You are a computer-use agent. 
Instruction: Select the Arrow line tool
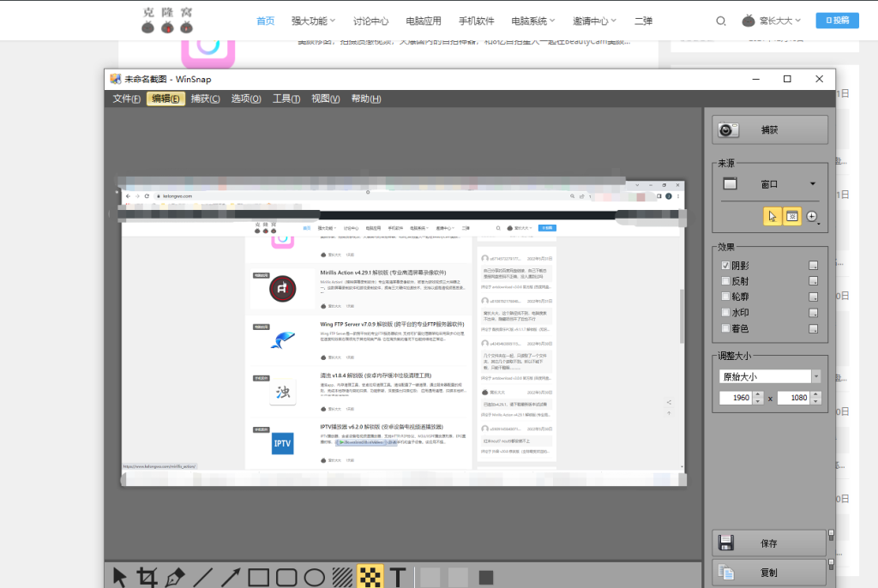(x=231, y=577)
